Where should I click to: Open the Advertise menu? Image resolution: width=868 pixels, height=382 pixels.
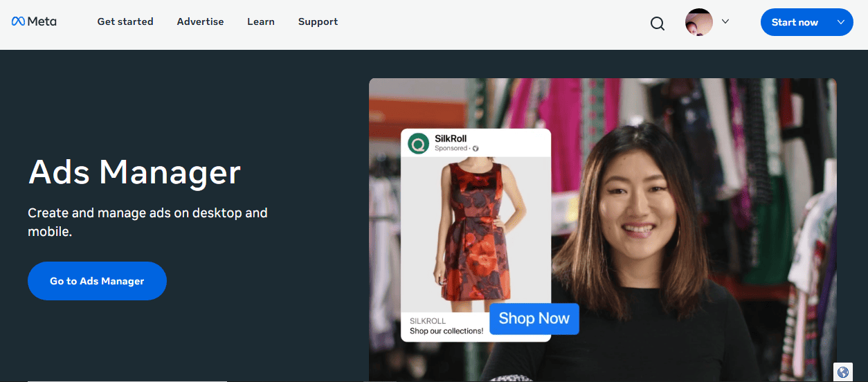[200, 21]
